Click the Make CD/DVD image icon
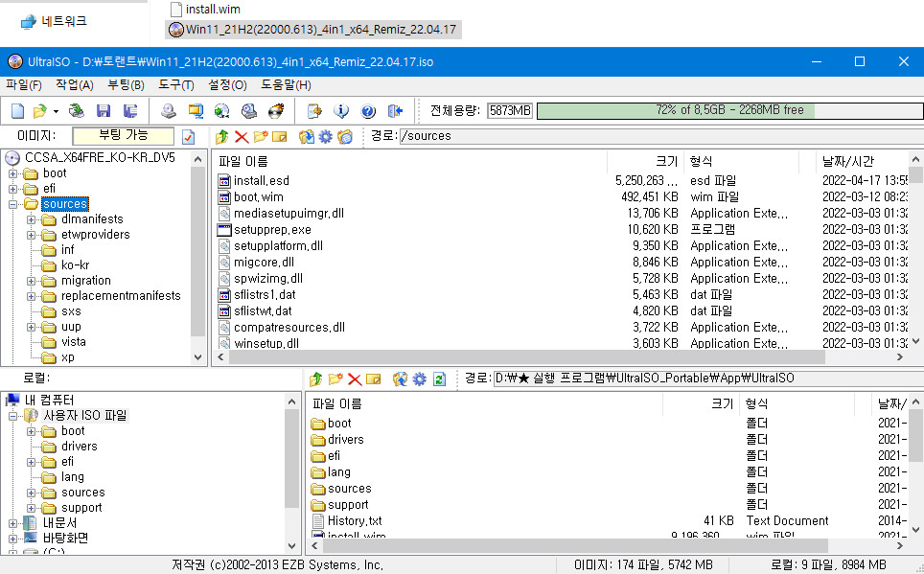This screenshot has height=574, width=924. [x=169, y=110]
